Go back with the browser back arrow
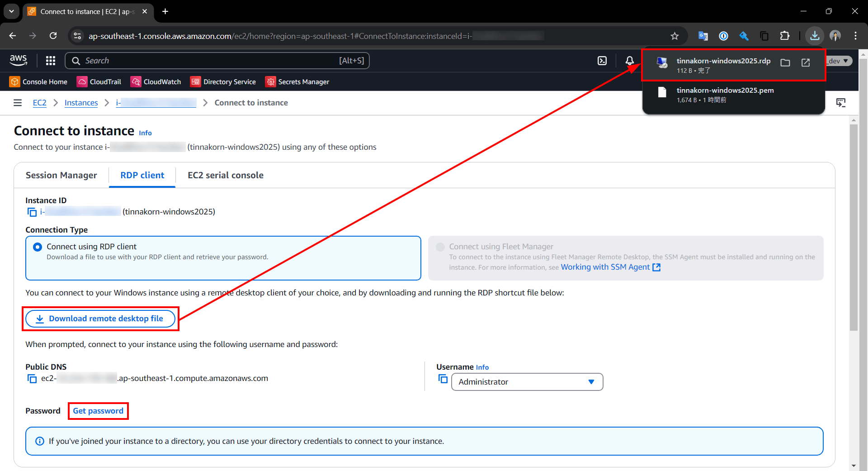 coord(12,36)
